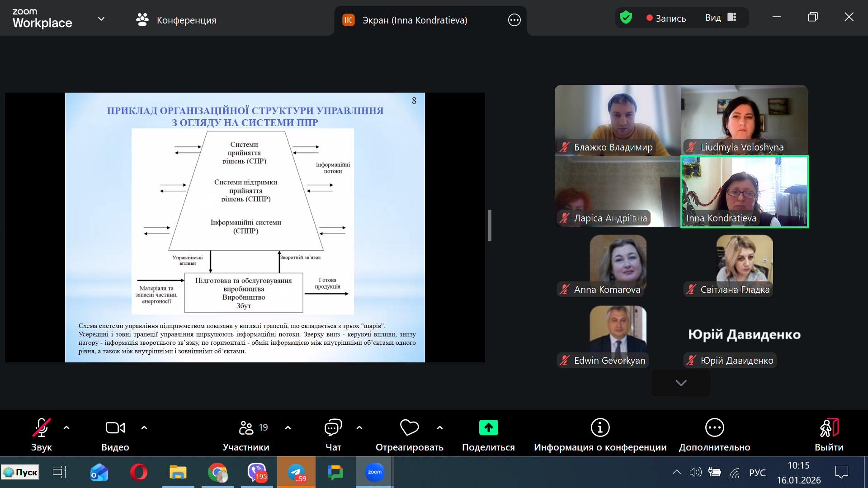Switch to the Конференция tab

176,20
